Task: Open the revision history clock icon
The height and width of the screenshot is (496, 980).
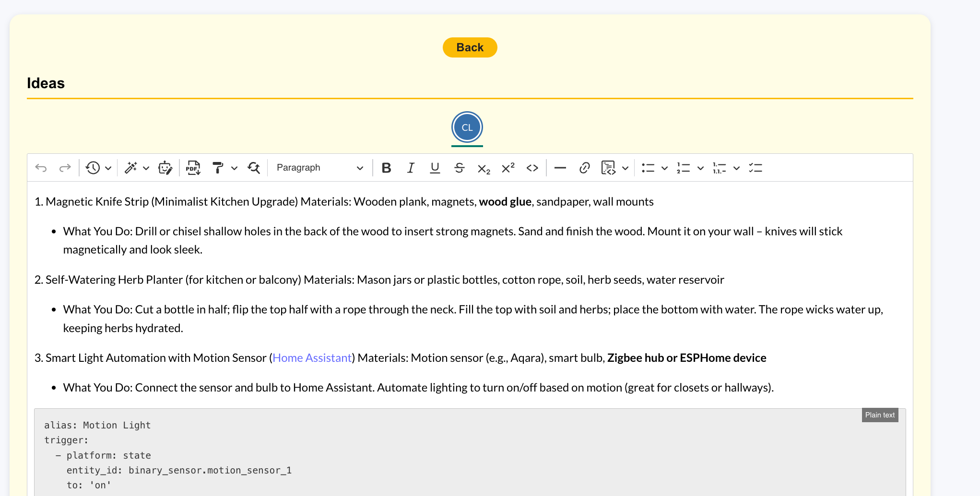Action: pyautogui.click(x=93, y=168)
